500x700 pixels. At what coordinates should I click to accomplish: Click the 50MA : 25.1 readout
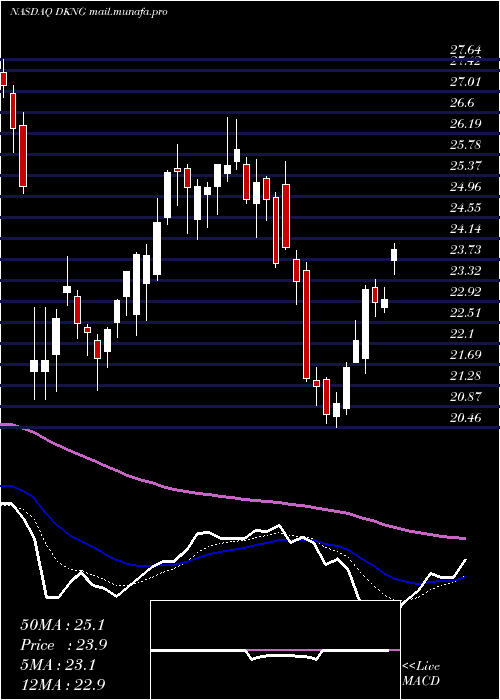coord(62,625)
